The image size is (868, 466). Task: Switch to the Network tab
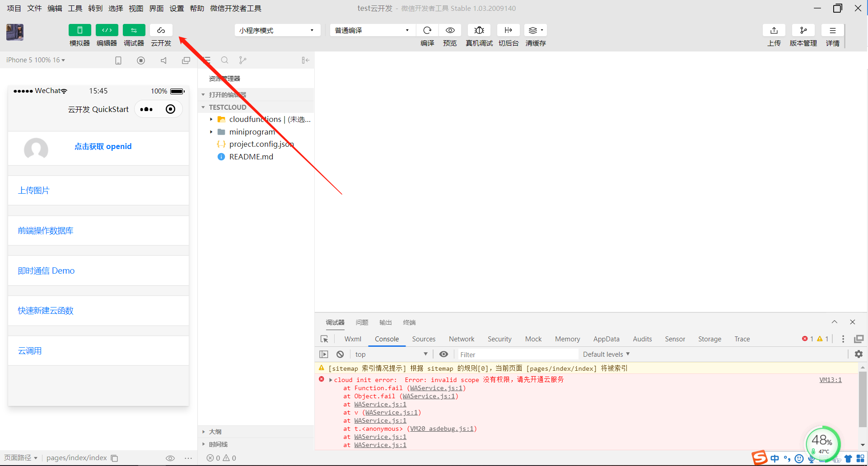462,339
